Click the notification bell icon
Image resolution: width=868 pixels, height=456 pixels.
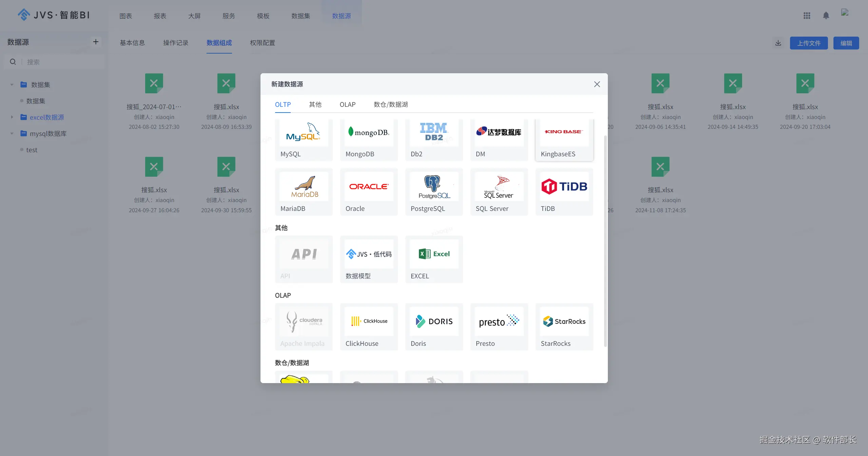(826, 16)
